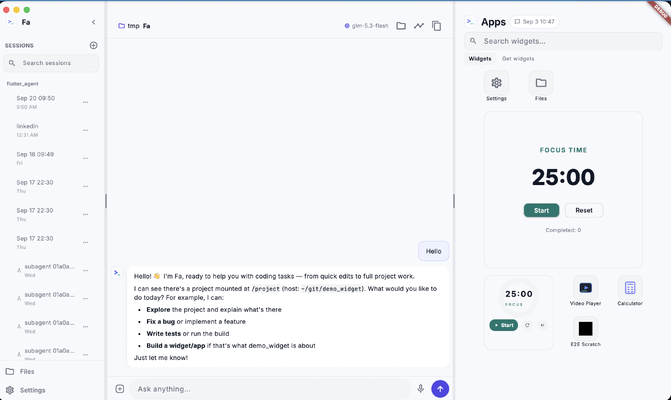Open options menu for Sep 20 09:50 session

tap(86, 102)
